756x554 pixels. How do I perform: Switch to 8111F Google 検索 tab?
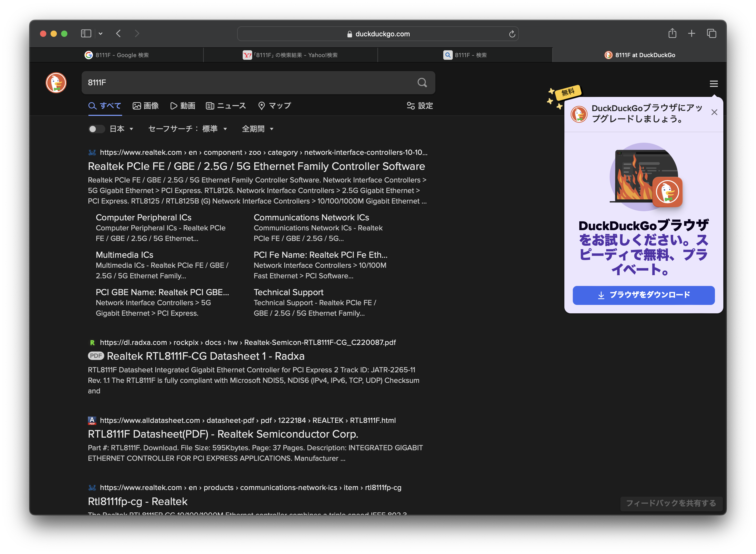117,55
